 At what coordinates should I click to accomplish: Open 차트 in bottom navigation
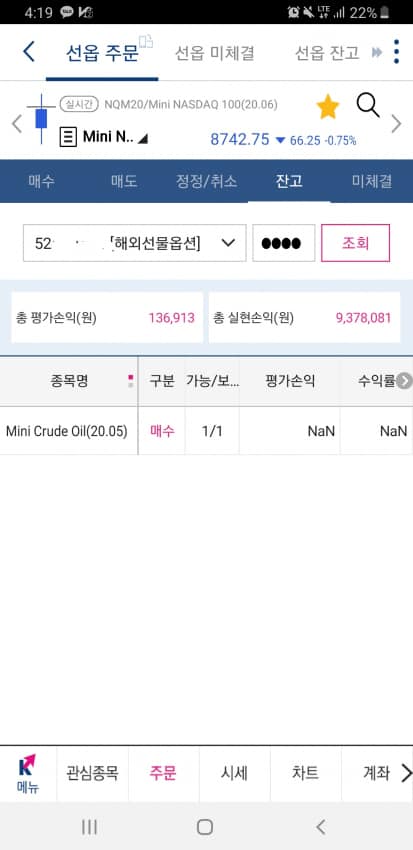coord(305,773)
